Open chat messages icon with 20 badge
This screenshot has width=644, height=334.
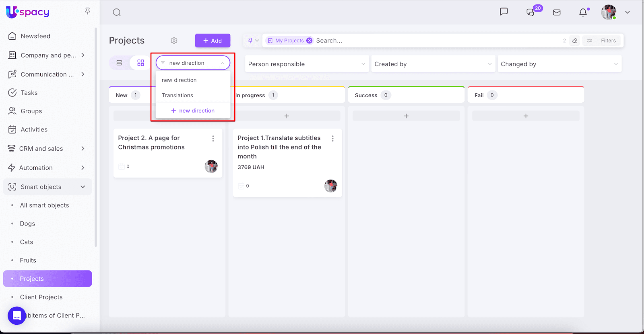point(531,12)
